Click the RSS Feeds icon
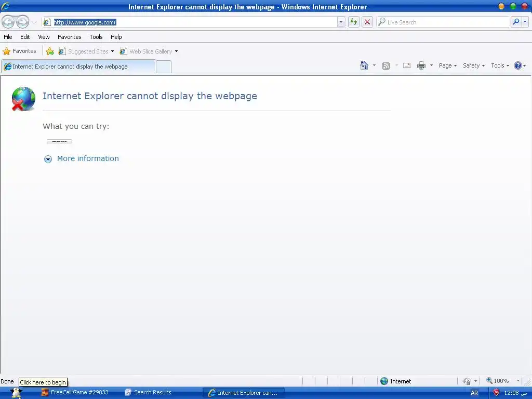The height and width of the screenshot is (399, 532). 386,66
